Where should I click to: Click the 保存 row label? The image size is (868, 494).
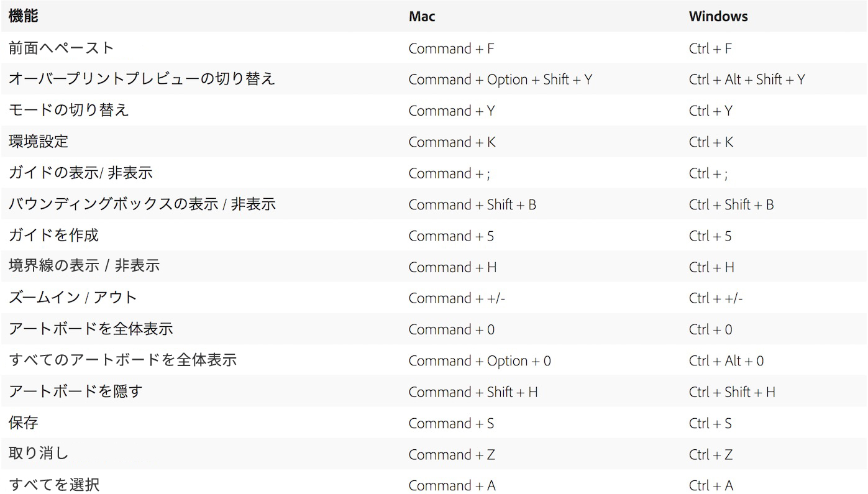pos(24,423)
